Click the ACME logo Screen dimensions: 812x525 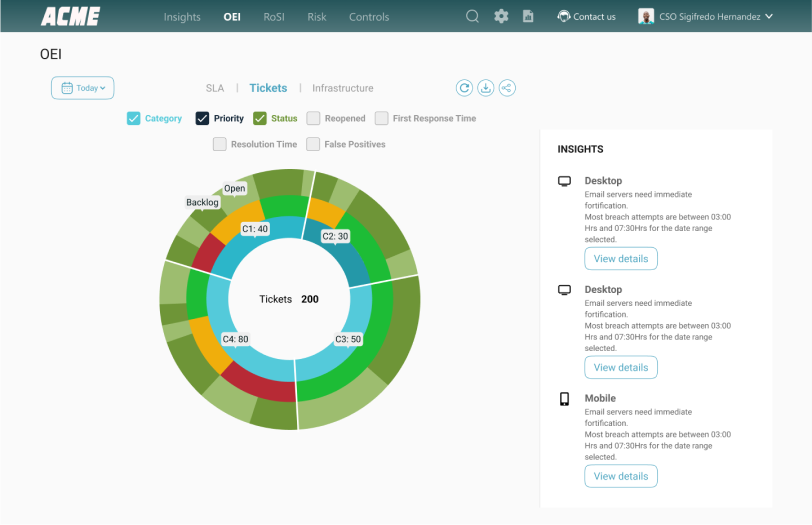70,16
